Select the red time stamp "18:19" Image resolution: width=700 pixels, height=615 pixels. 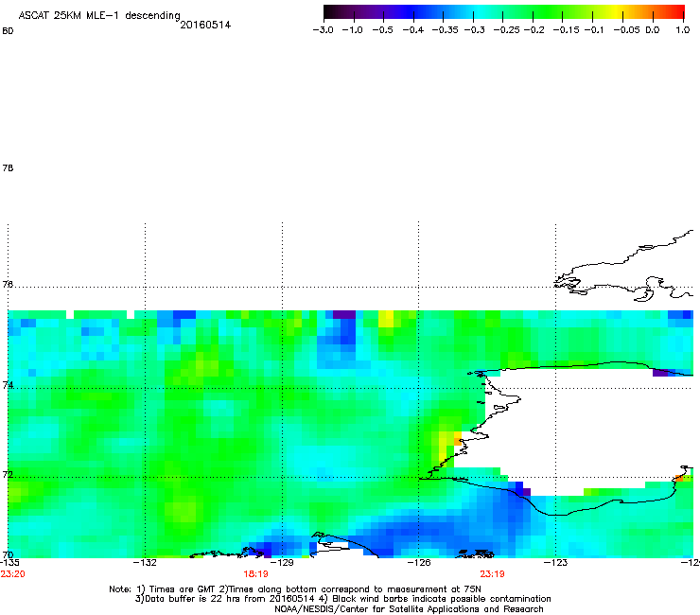(x=255, y=574)
